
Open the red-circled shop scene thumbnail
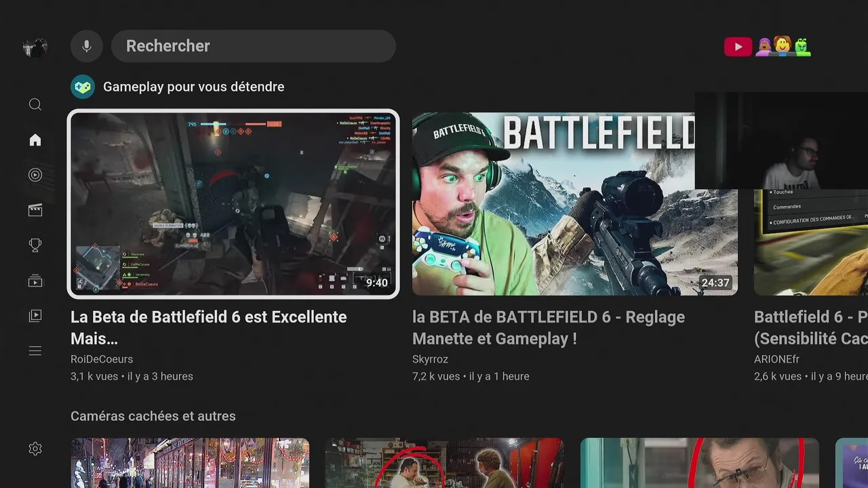(445, 463)
